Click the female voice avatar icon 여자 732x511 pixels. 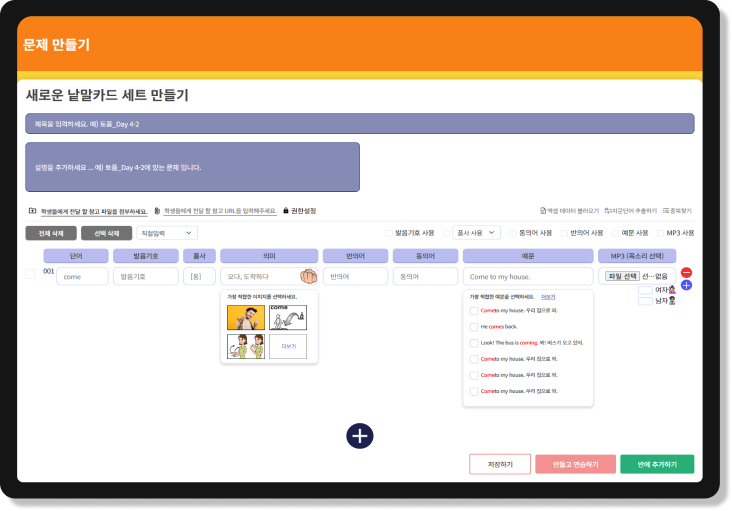(x=672, y=290)
